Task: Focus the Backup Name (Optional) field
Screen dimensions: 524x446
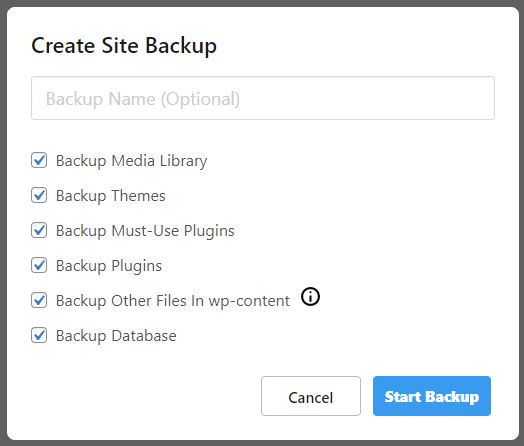Action: tap(263, 98)
